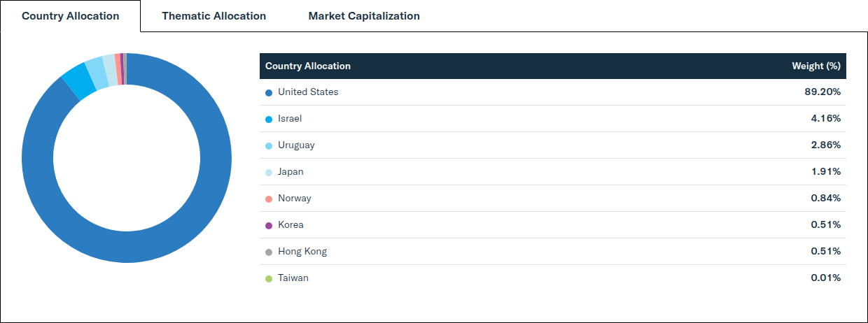Click the Country Allocation column header
This screenshot has height=323, width=868.
[x=308, y=66]
